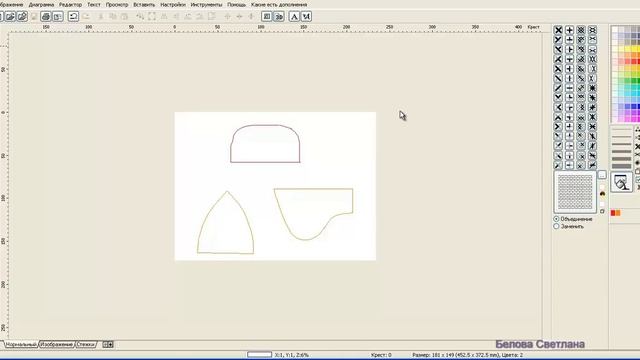The height and width of the screenshot is (360, 640).
Task: Click the print preview toolbar icon
Action: pos(58,16)
